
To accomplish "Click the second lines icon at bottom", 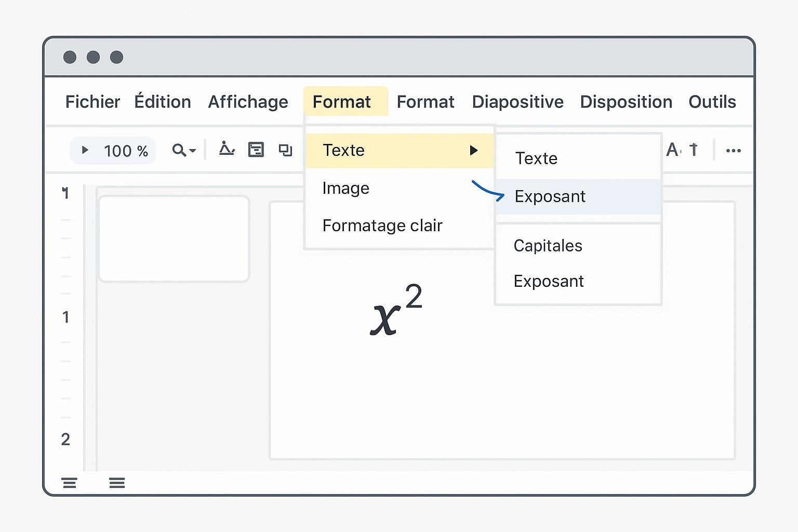I will coord(117,483).
